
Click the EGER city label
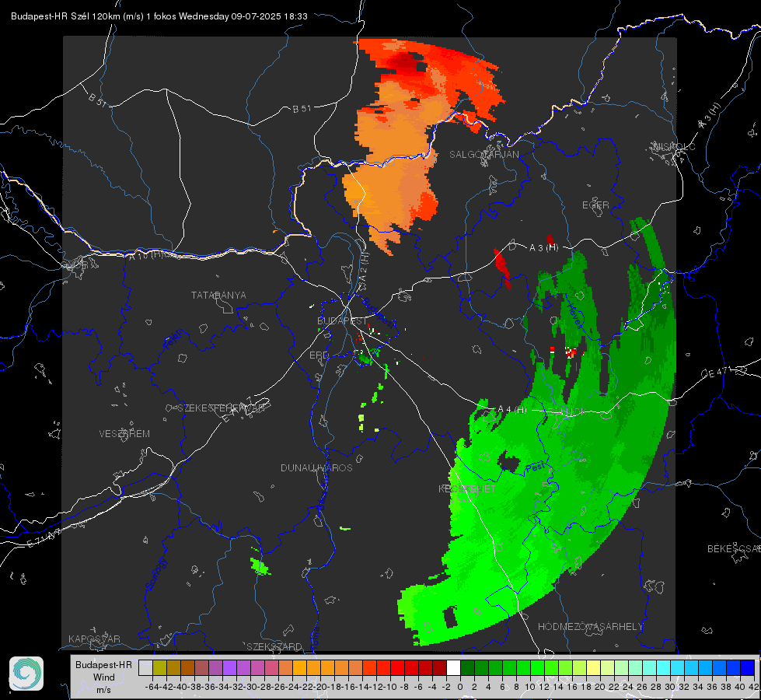[x=595, y=205]
